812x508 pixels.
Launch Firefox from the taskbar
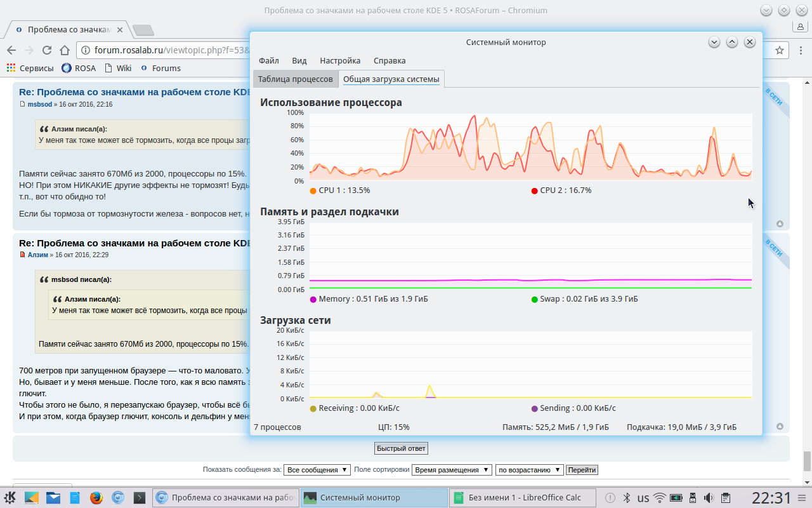click(96, 498)
